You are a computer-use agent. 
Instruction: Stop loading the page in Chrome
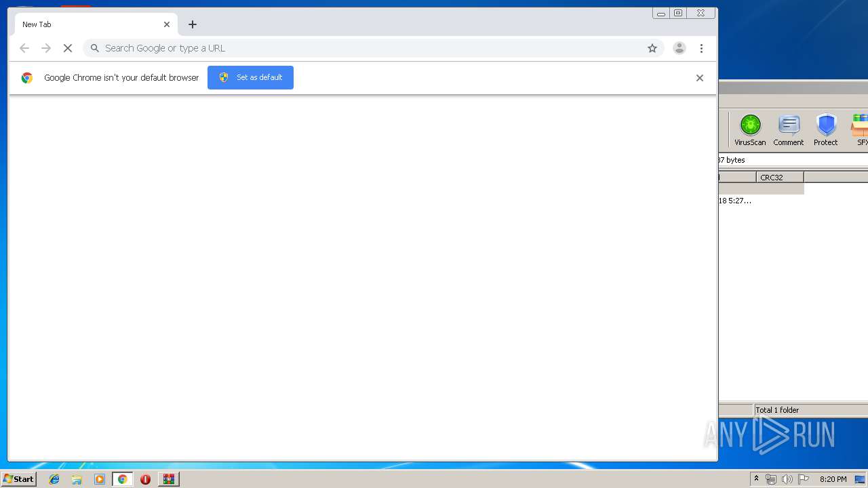click(x=68, y=48)
